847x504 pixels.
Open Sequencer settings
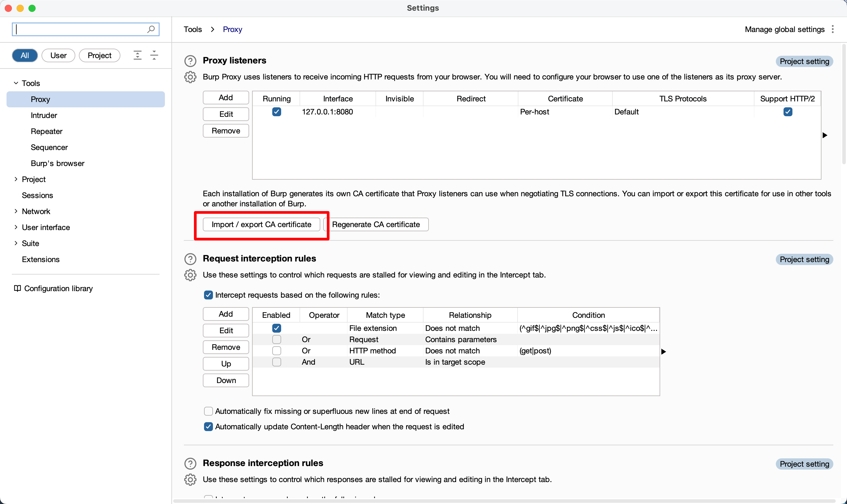[x=49, y=147]
